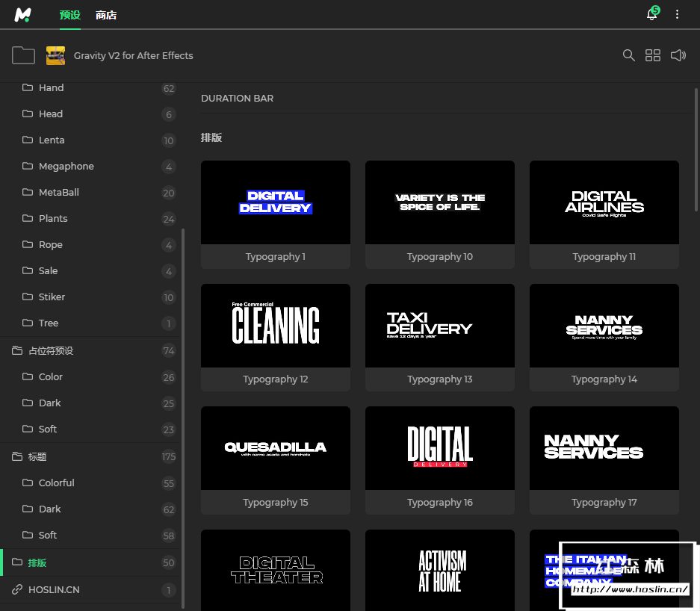Open the three-dot options menu
Image resolution: width=700 pixels, height=611 pixels.
678,15
